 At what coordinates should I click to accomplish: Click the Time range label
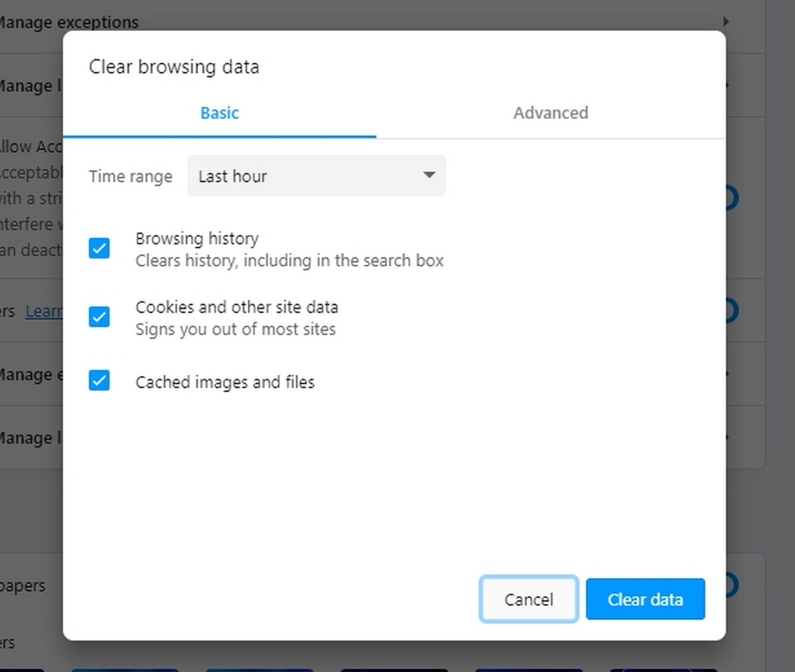click(131, 176)
